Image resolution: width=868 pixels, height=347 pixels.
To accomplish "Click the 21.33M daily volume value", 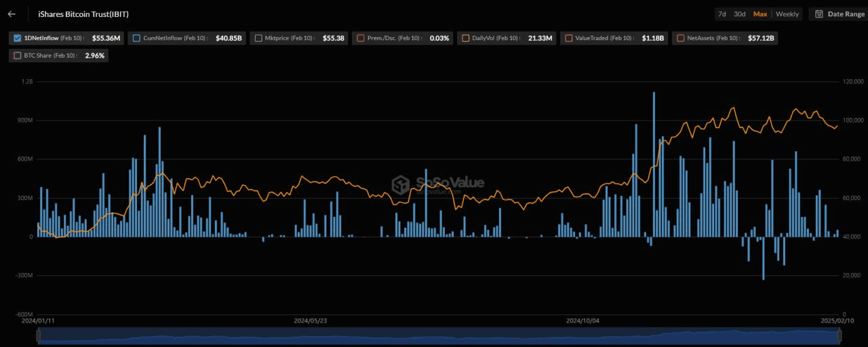I will [540, 38].
